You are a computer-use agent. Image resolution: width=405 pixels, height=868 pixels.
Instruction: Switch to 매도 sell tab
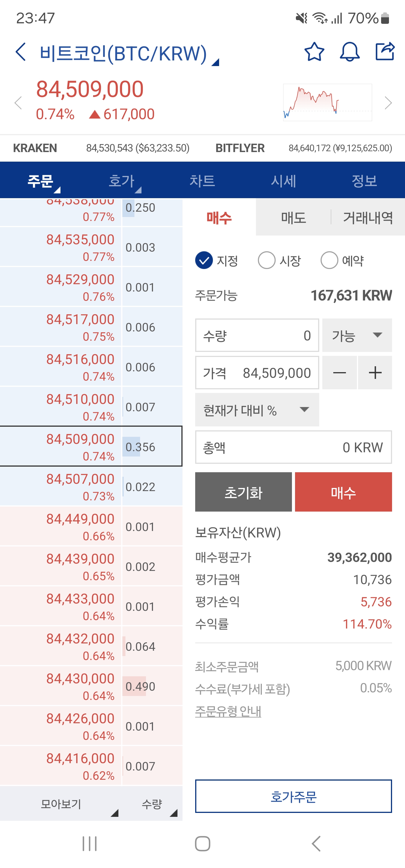(293, 218)
